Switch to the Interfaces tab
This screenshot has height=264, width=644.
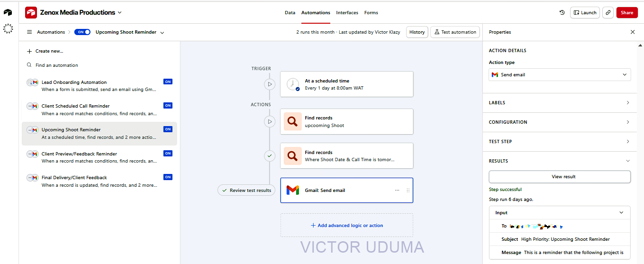347,13
